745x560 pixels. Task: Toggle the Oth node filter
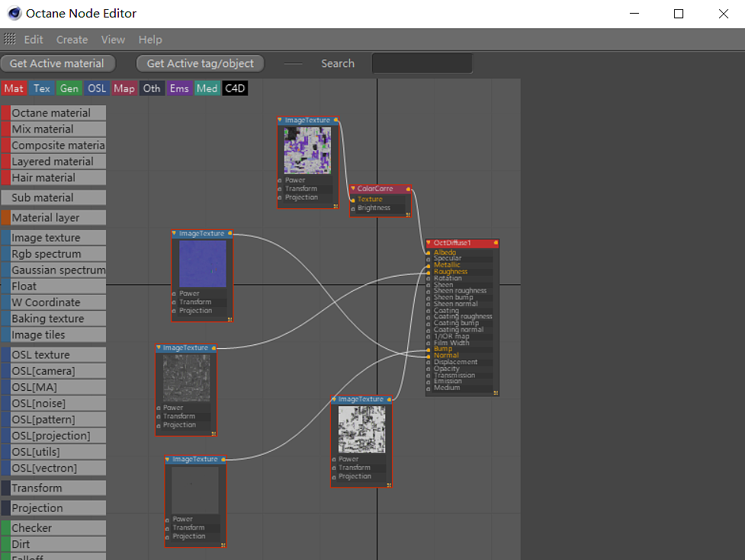point(152,88)
